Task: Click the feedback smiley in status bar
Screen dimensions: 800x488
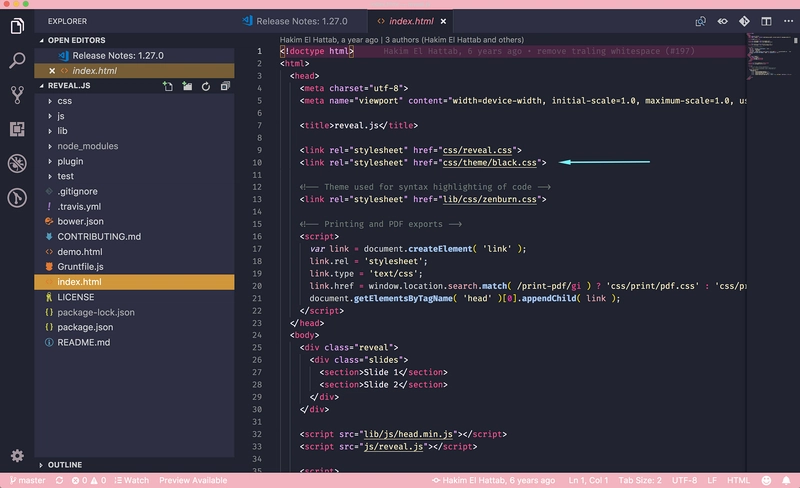Action: click(x=766, y=480)
